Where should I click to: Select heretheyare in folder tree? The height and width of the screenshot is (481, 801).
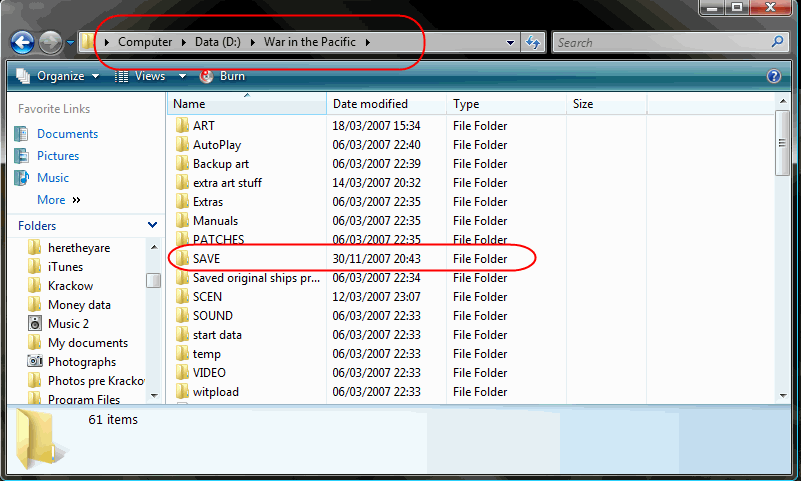point(79,248)
